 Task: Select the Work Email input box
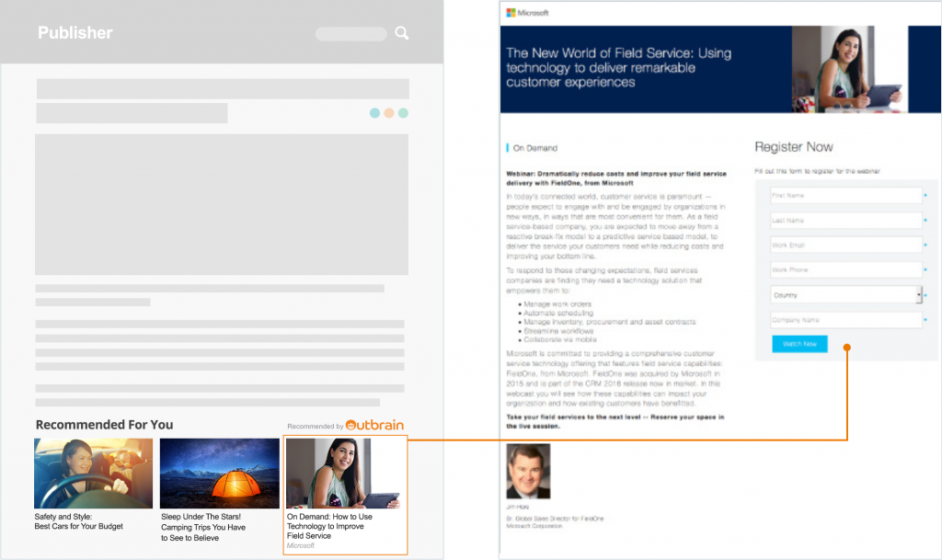(x=845, y=246)
